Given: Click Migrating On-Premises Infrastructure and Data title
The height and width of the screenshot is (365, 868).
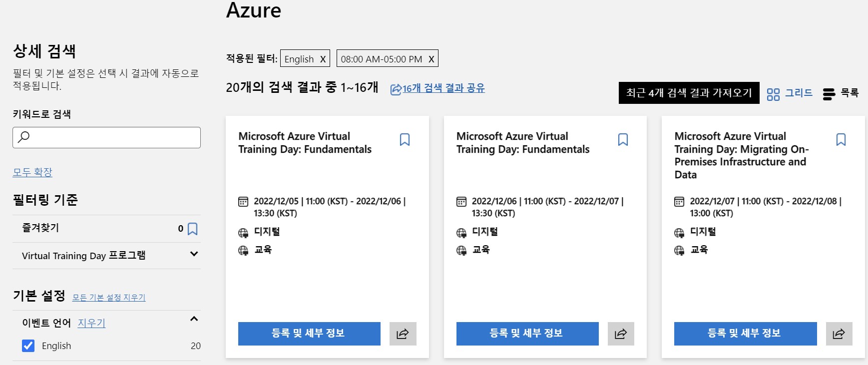Looking at the screenshot, I should tap(742, 155).
